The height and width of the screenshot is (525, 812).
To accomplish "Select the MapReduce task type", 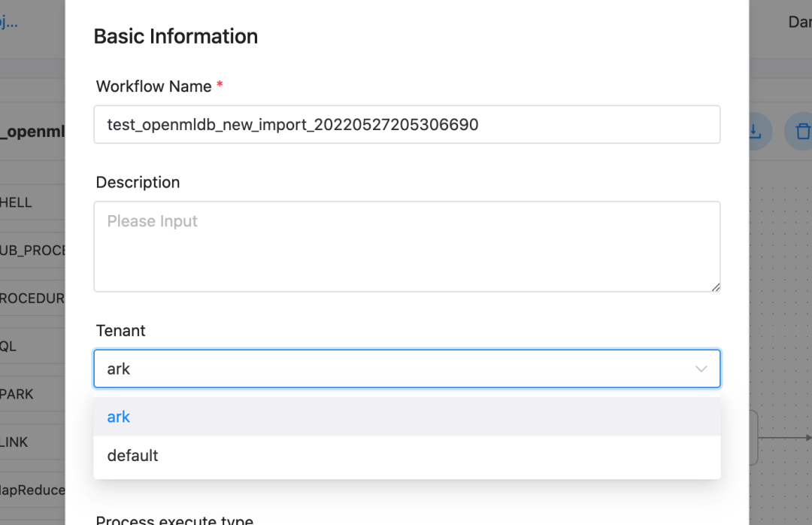I will point(32,490).
